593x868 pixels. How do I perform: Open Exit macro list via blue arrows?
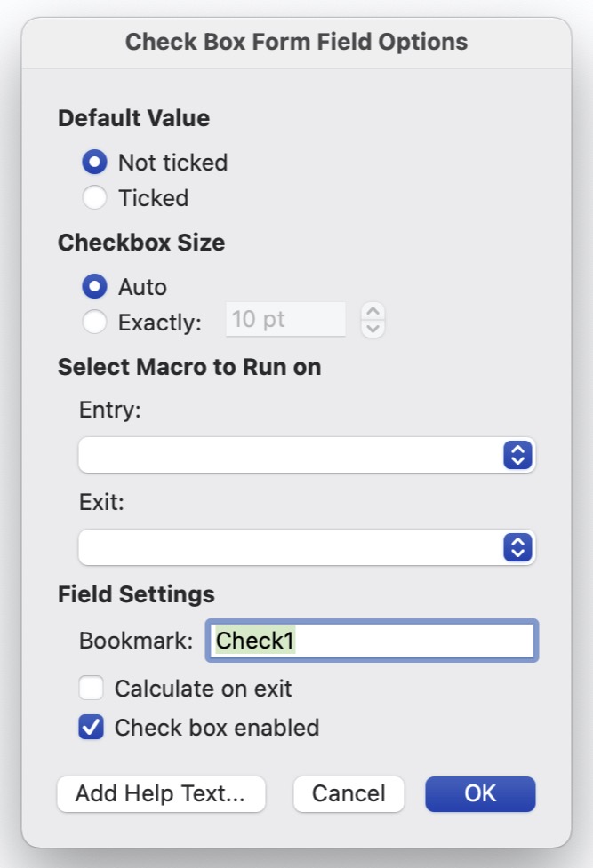pyautogui.click(x=517, y=547)
